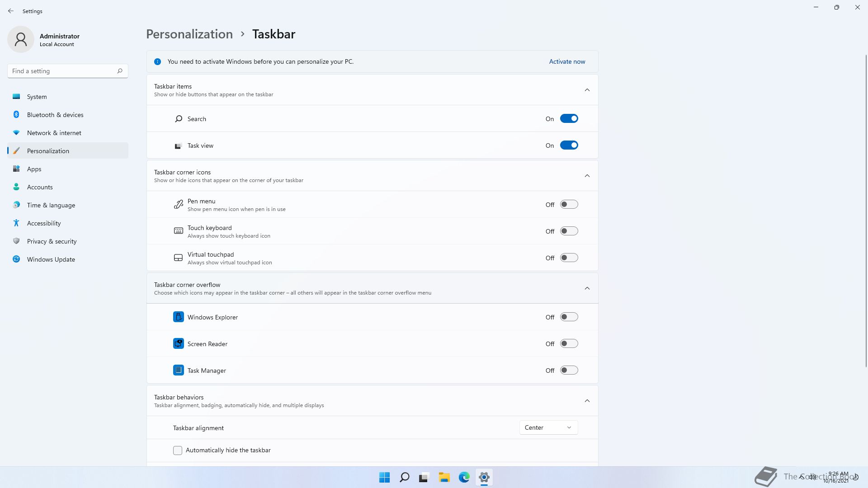Click the Bluetooth icon in sidebar
The image size is (868, 488).
[16, 115]
